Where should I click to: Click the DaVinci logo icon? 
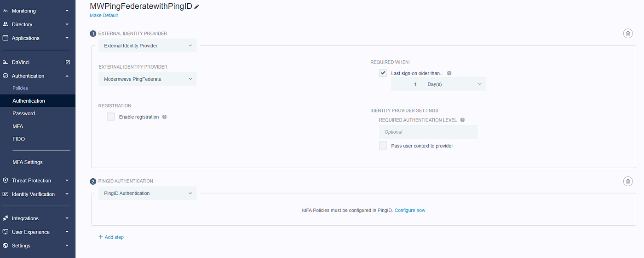6,62
